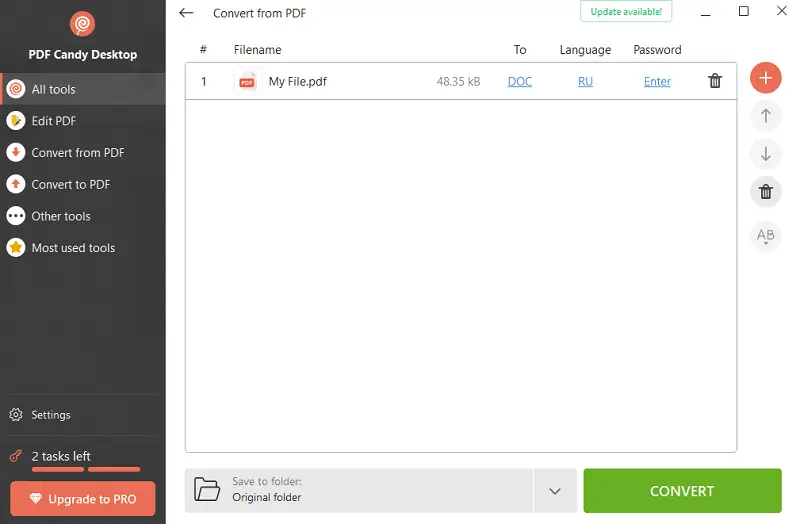Change output format via DOC link

click(519, 82)
